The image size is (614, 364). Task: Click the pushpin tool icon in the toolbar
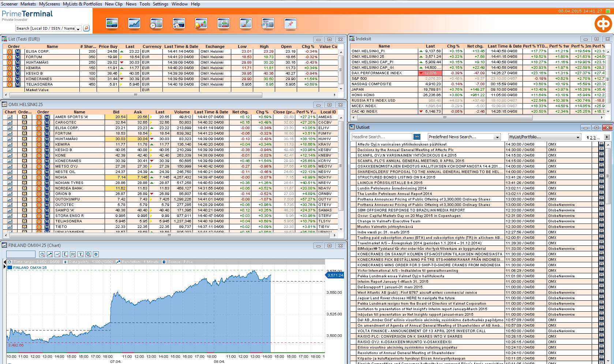290,23
